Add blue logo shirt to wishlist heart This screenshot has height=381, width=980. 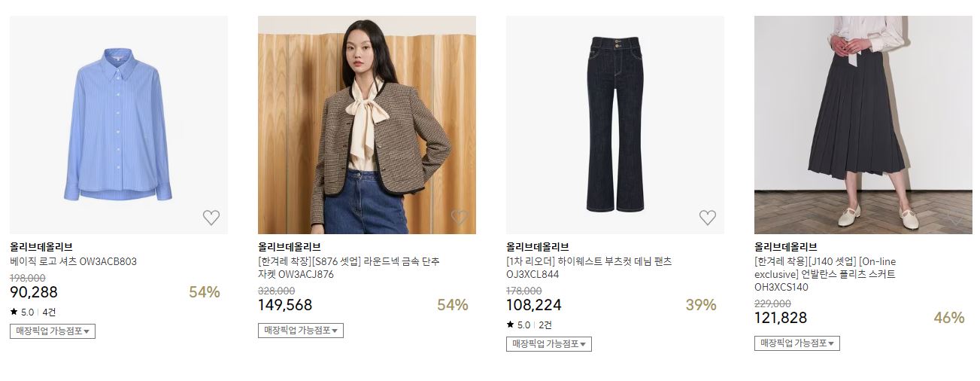click(x=211, y=218)
